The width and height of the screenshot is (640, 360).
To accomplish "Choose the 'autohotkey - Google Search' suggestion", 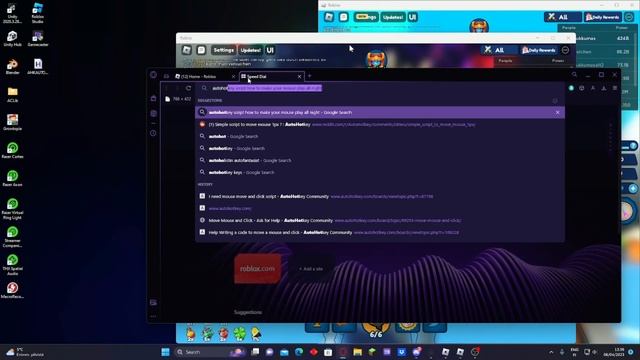I will [x=380, y=148].
